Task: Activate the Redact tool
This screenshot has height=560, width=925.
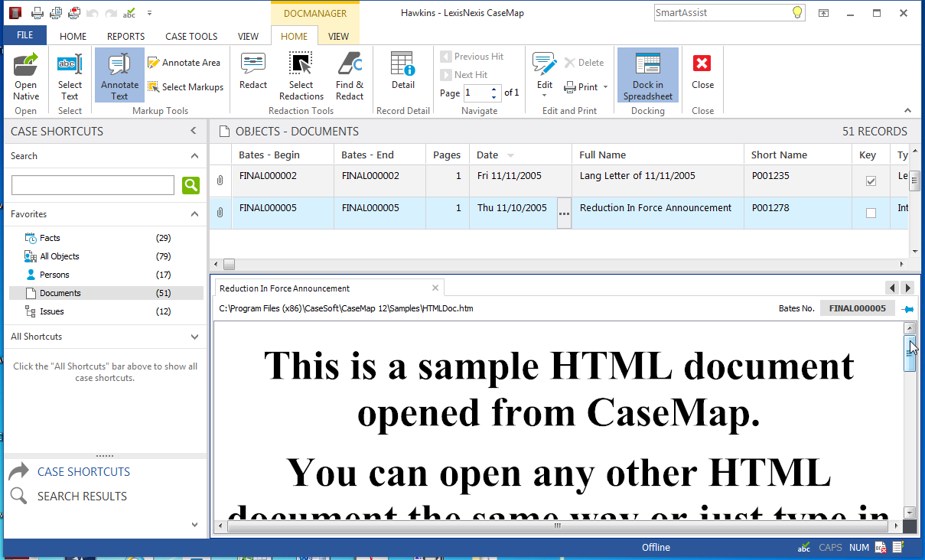Action: point(253,75)
